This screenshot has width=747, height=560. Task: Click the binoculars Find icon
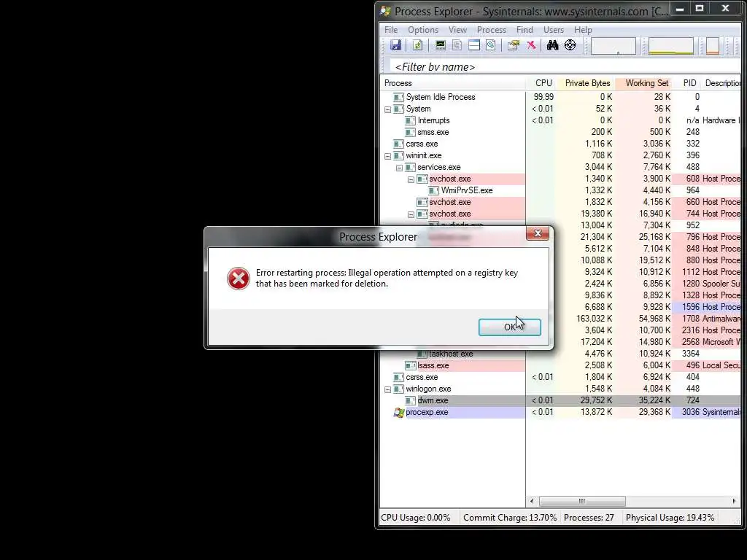[553, 45]
